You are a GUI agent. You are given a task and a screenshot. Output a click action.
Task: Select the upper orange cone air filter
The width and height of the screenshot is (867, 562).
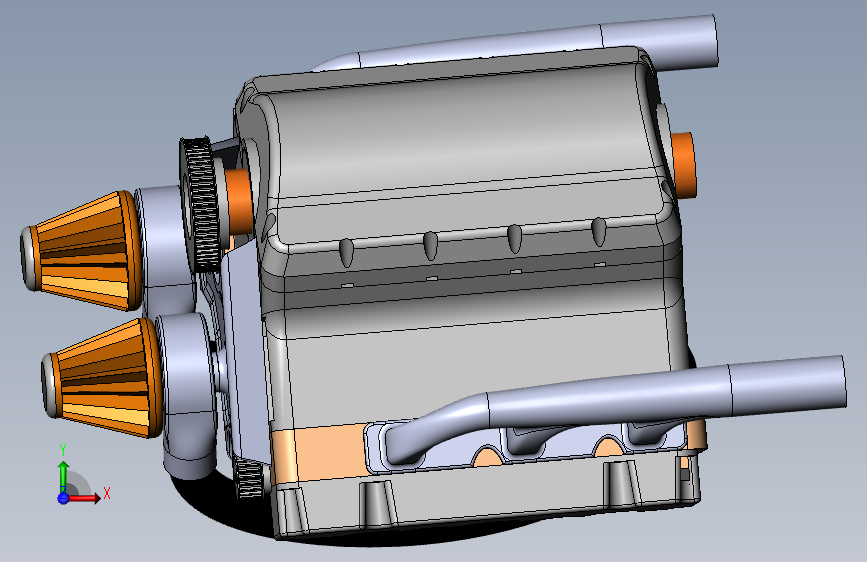(82, 251)
